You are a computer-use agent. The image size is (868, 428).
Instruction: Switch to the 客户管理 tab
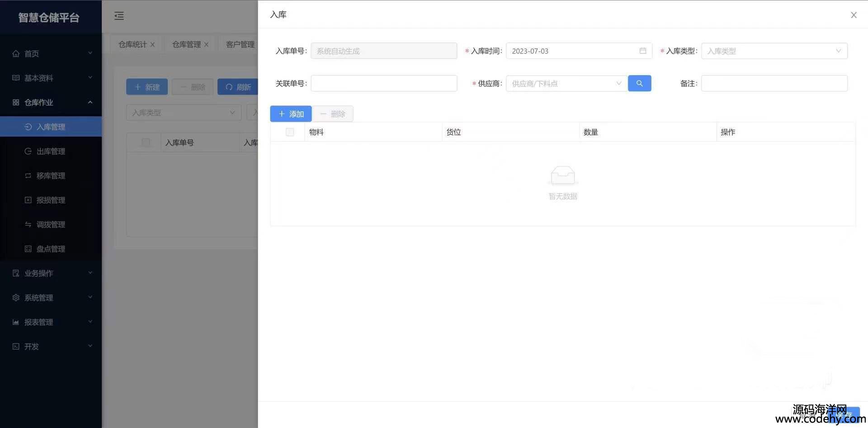[240, 44]
